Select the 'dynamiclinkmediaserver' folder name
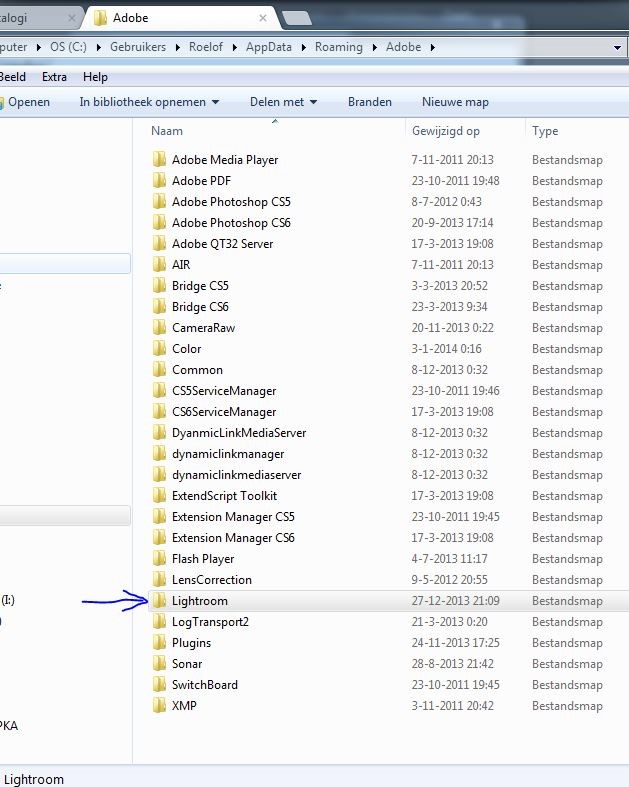Viewport: 629px width, 787px height. 236,475
